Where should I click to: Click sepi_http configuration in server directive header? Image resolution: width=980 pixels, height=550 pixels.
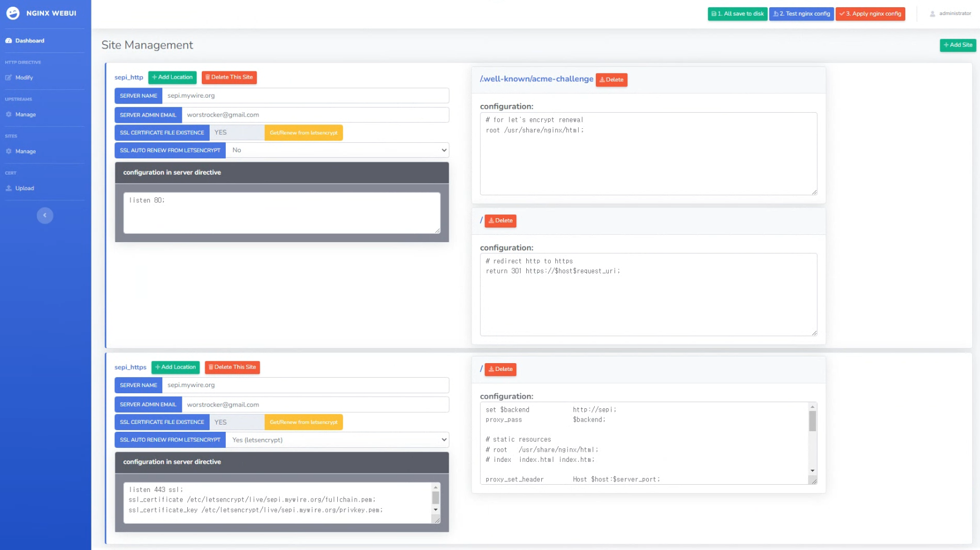click(282, 173)
